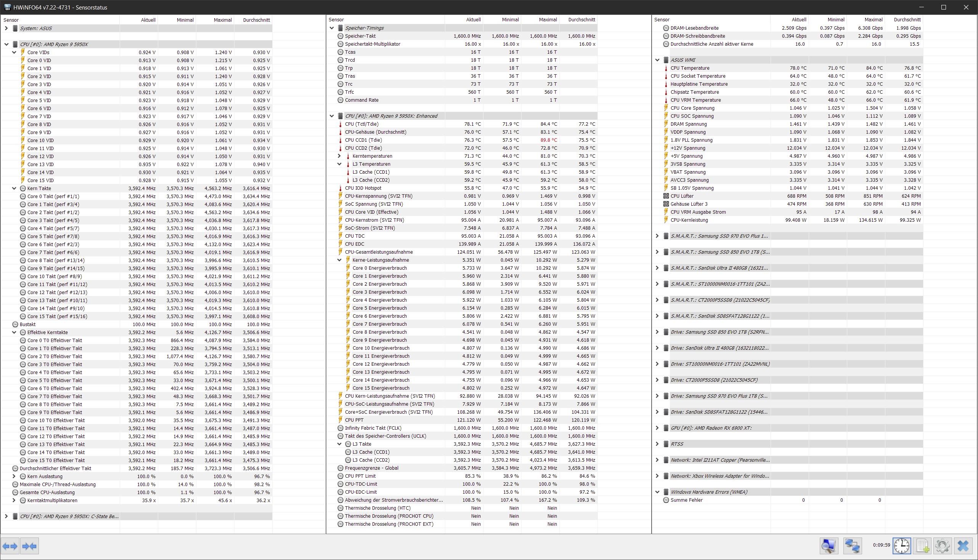Viewport: 978px width, 560px height.
Task: Select the Summe Fehler WHEA row
Action: point(686,501)
